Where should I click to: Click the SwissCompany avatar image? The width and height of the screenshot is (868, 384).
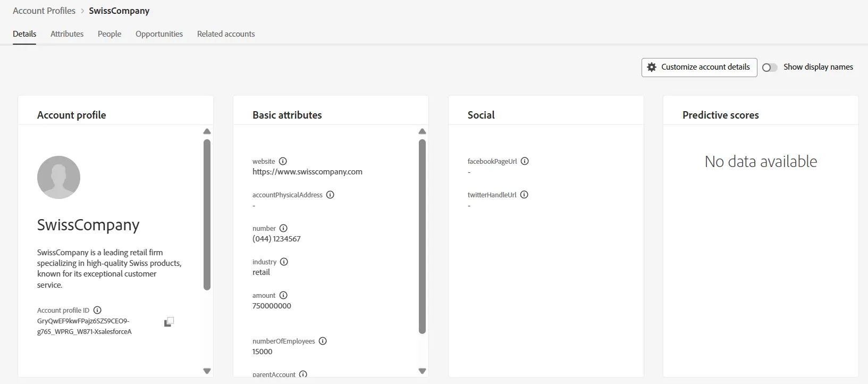coord(58,177)
